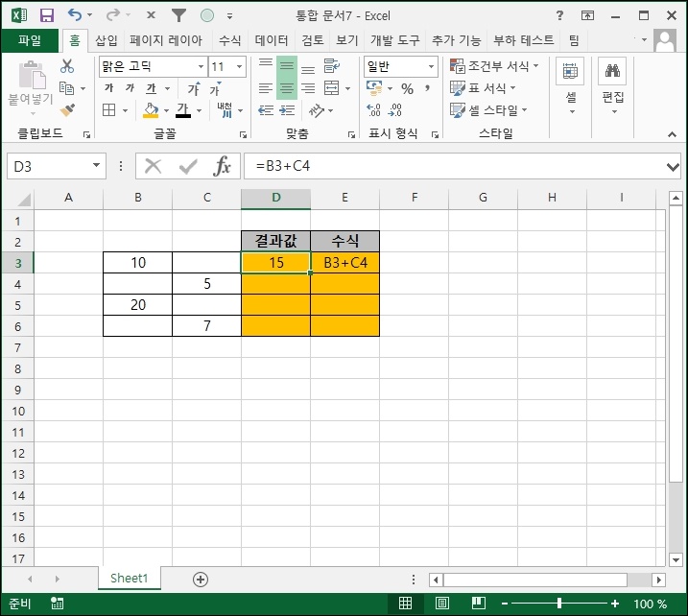The width and height of the screenshot is (688, 616).
Task: Confirm the formula entry with check mark
Action: (x=188, y=166)
